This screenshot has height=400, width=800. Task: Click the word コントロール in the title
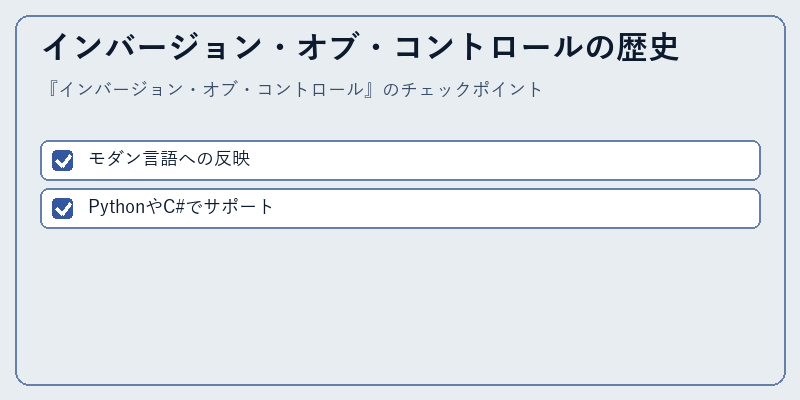488,47
